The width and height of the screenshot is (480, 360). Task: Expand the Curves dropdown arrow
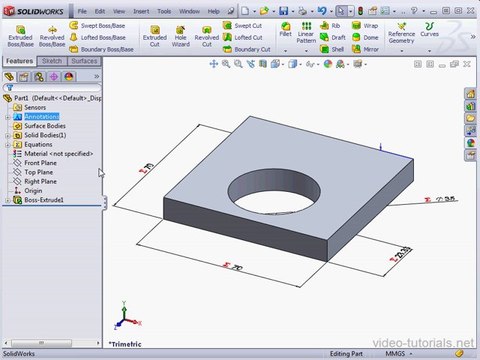(x=429, y=51)
